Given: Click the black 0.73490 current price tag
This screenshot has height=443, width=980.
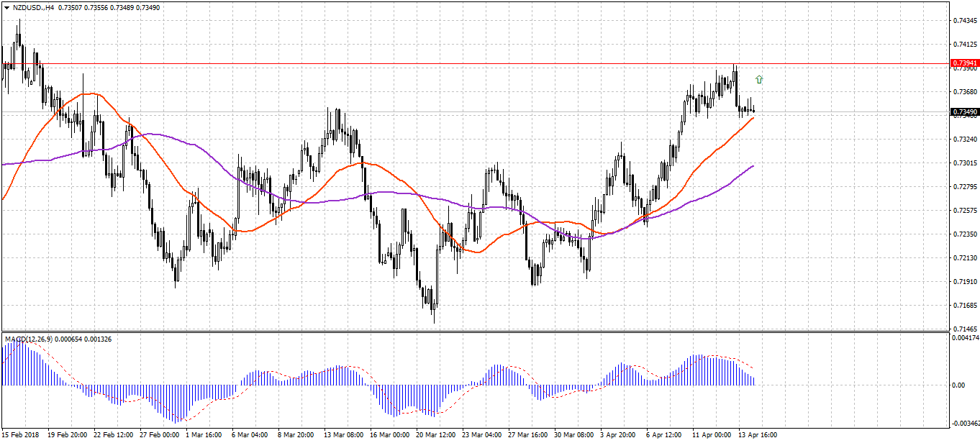Looking at the screenshot, I should [964, 112].
